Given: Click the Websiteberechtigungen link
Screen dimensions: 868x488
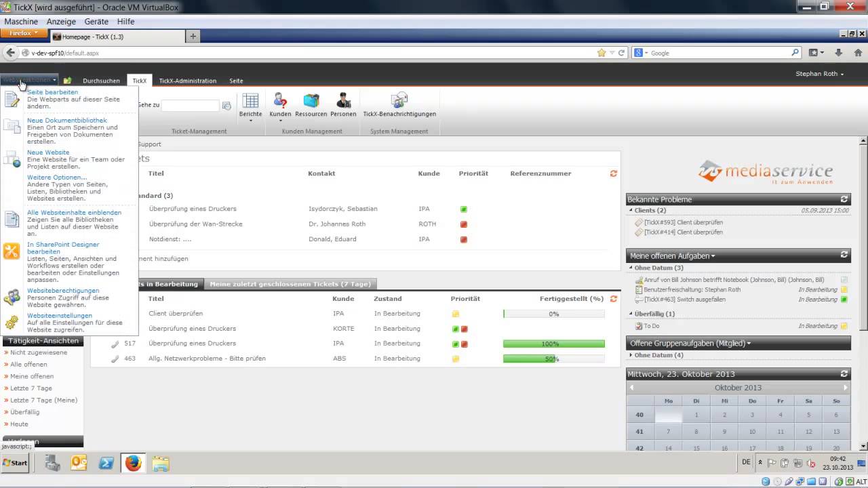Looking at the screenshot, I should [x=63, y=291].
